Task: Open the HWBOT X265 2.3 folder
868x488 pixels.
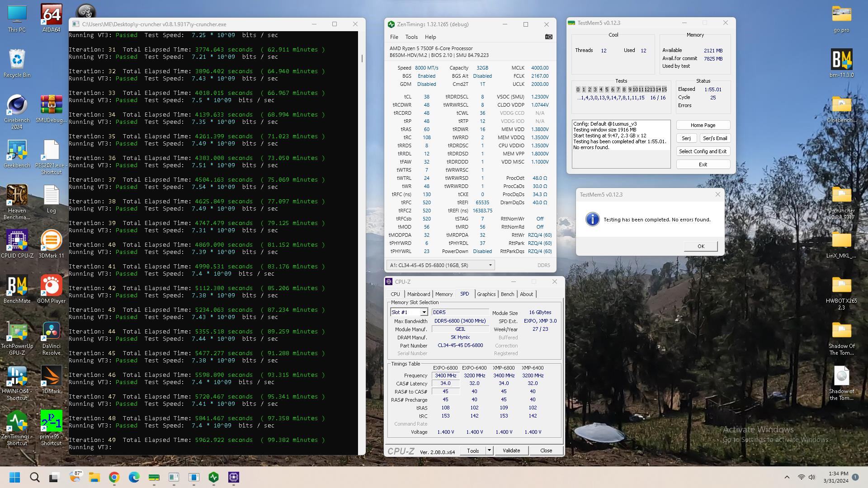Action: click(841, 292)
